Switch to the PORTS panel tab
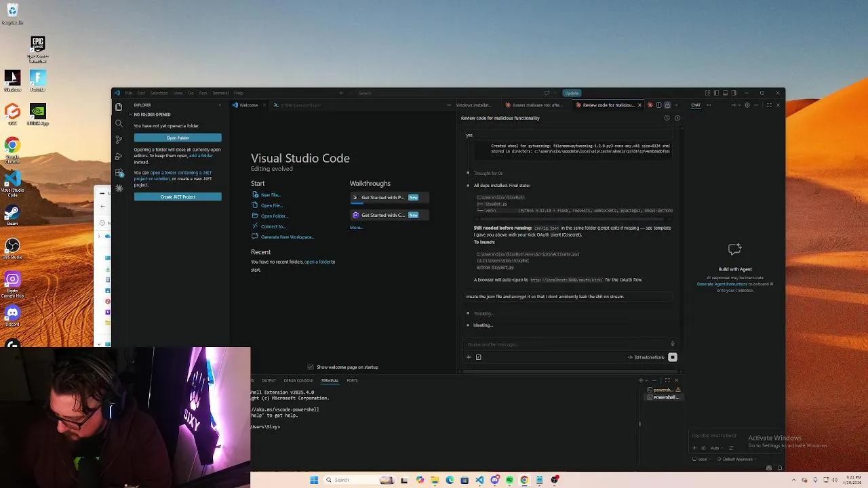This screenshot has width=868, height=488. point(352,380)
